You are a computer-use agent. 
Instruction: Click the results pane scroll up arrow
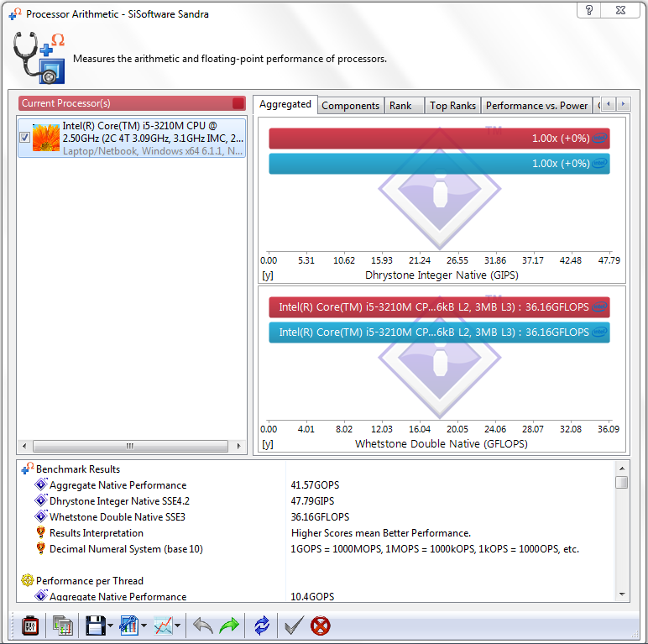click(x=621, y=469)
